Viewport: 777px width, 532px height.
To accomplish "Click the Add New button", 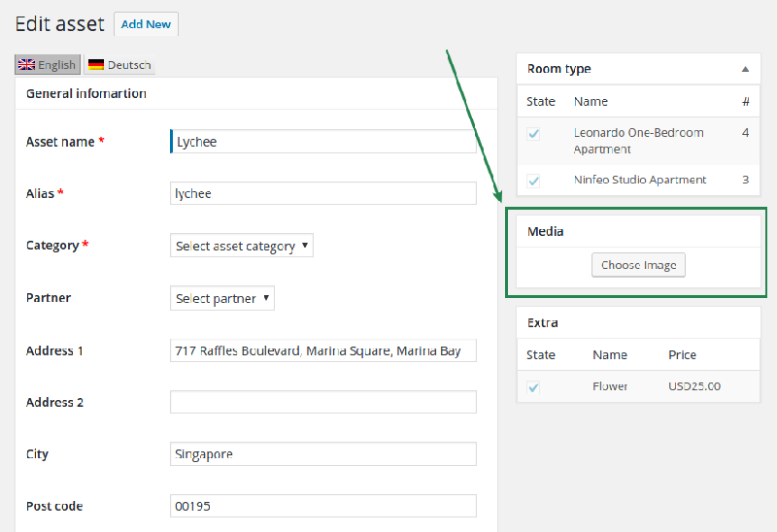I will tap(146, 24).
